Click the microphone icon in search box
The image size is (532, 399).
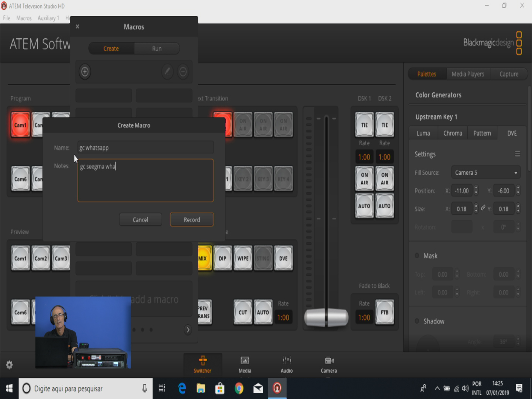click(x=144, y=388)
